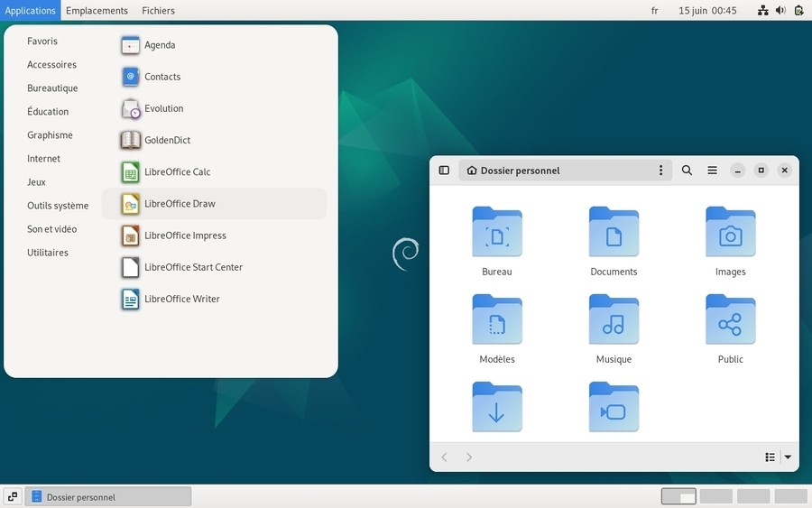Launch LibreOffice Draw

[214, 204]
